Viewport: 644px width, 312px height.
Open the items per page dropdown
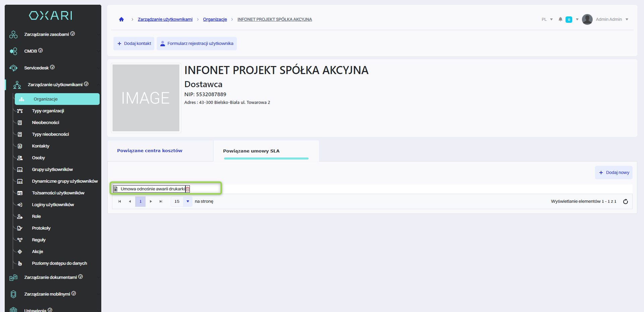tap(187, 201)
